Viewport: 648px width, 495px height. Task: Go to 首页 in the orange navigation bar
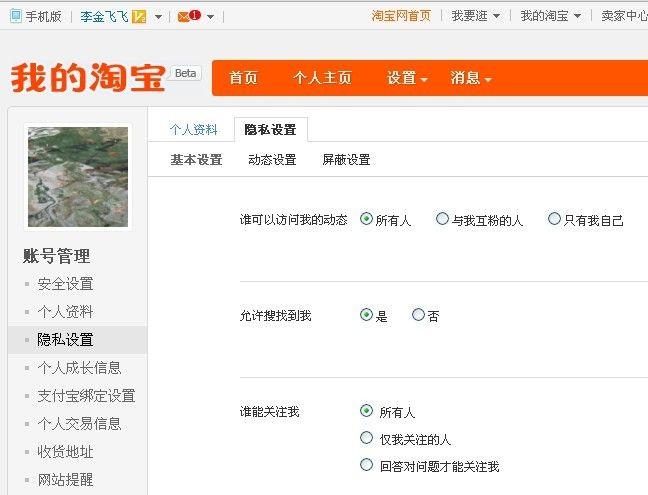click(x=243, y=78)
